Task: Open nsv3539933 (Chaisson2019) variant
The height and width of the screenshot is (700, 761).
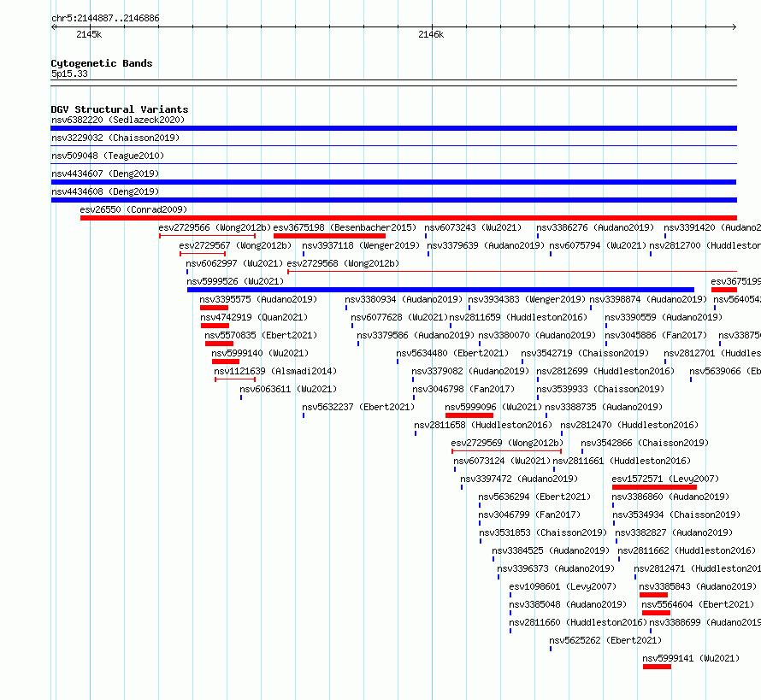Action: [600, 389]
